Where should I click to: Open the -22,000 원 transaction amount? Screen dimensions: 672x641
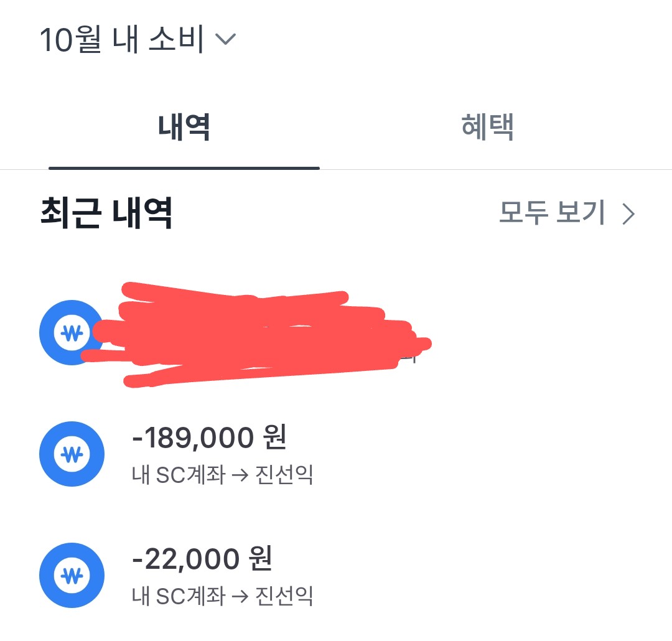202,559
